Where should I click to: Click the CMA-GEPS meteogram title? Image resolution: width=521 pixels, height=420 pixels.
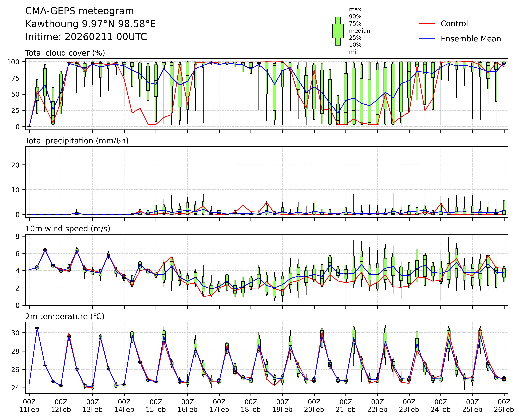(x=80, y=11)
